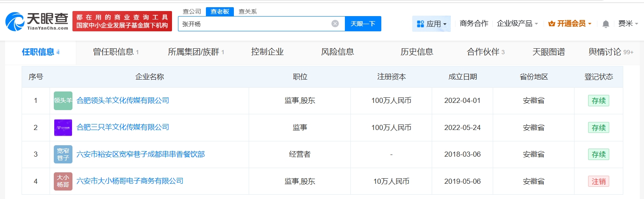Open the 所属集团/族群 tab
The height and width of the screenshot is (199, 644).
196,52
